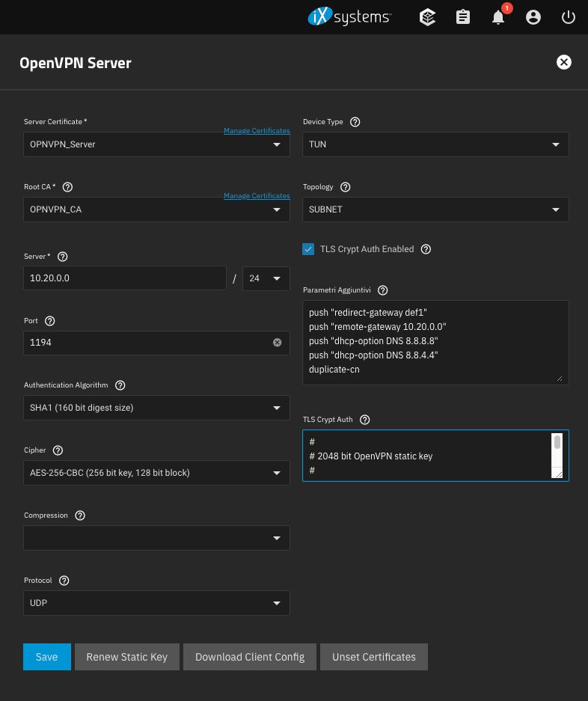Open the Device Type TUN dropdown
Viewport: 588px width, 701px height.
[x=435, y=144]
